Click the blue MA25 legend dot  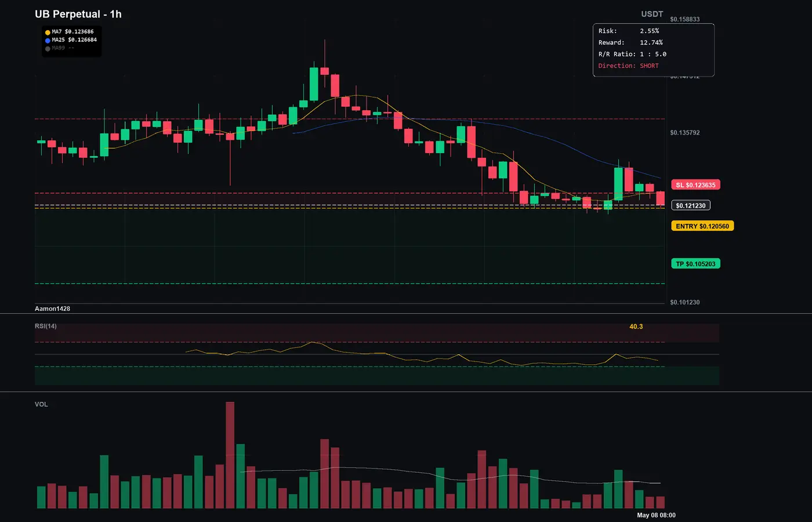tap(48, 41)
